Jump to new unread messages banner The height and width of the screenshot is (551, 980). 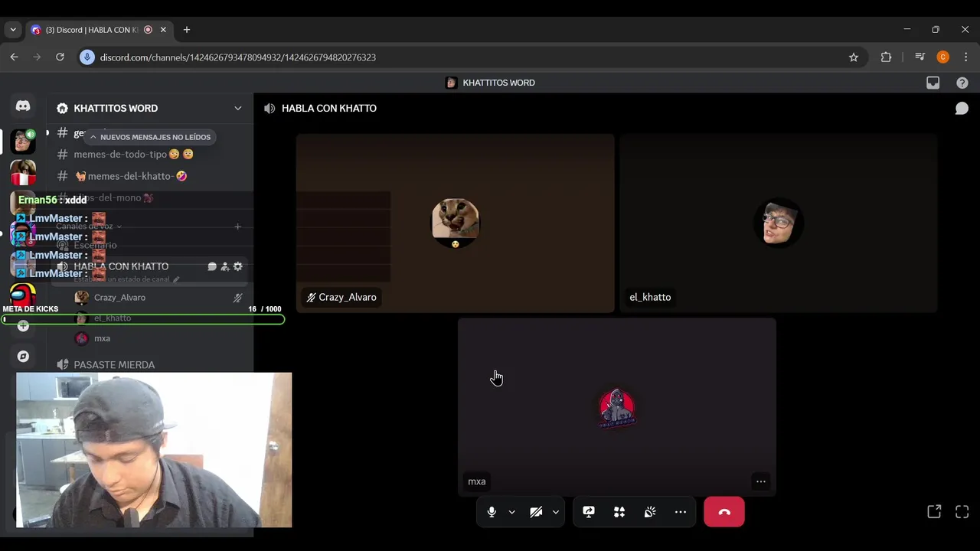pyautogui.click(x=149, y=137)
